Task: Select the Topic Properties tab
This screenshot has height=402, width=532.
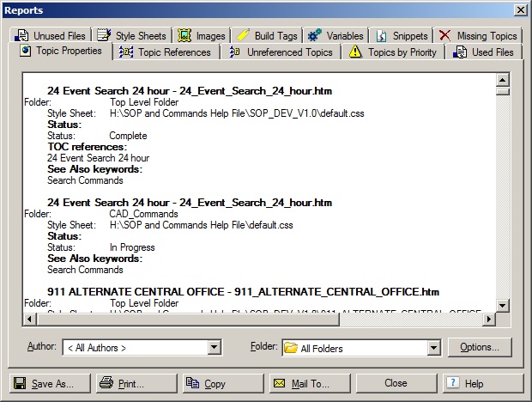Action: (x=61, y=51)
